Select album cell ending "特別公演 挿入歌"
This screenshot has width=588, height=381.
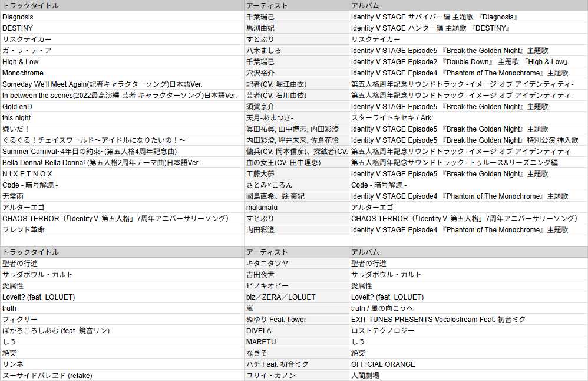point(468,140)
